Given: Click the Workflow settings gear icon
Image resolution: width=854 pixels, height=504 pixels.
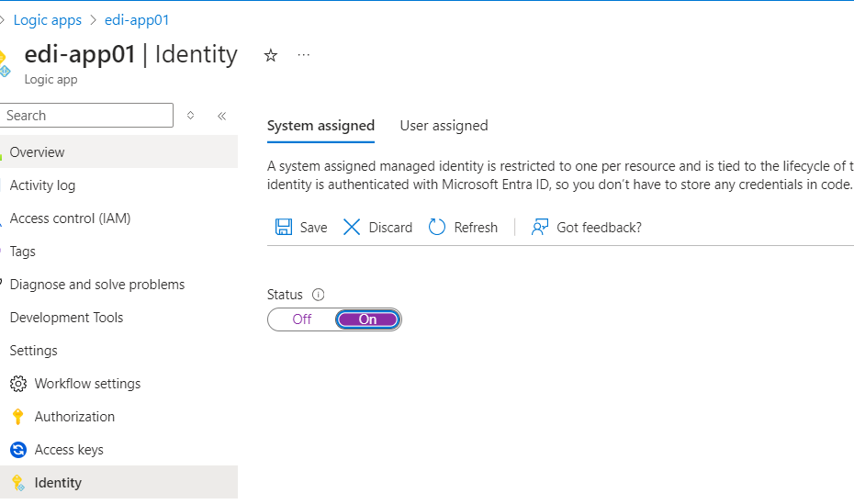Looking at the screenshot, I should coord(18,384).
